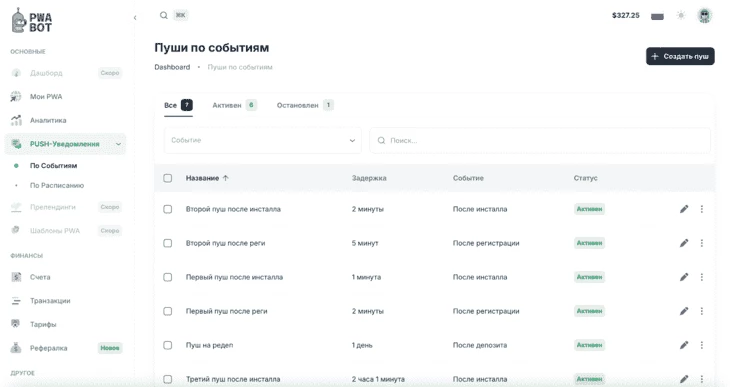Click the search icon in Поиск field
The image size is (730, 387).
(x=381, y=140)
